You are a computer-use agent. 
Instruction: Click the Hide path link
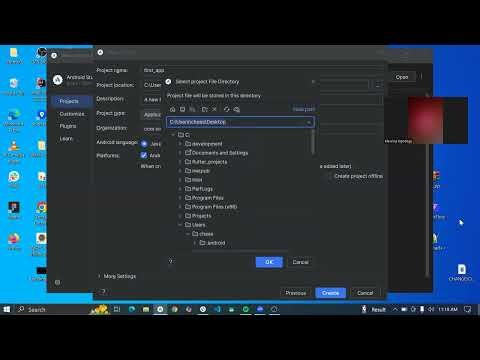[304, 109]
